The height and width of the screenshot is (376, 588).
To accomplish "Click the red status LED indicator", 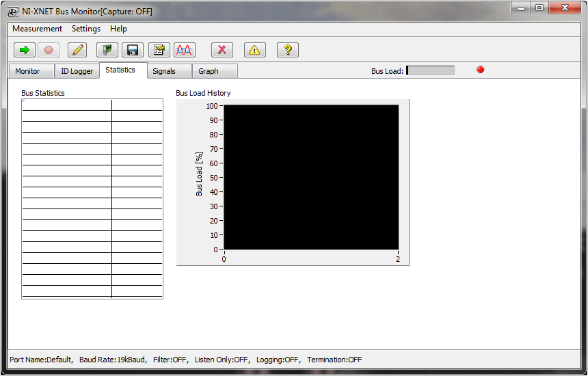I will [x=481, y=70].
